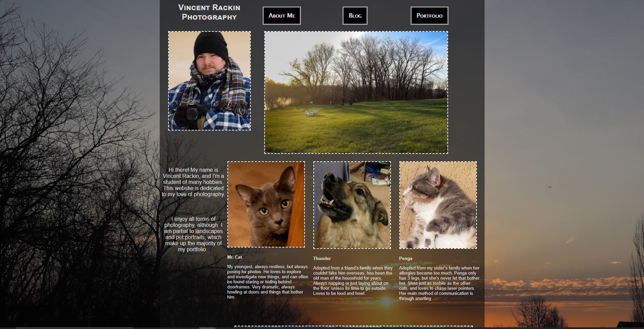The image size is (644, 329).
Task: Click the Mr. Cat heading
Action: coord(235,257)
